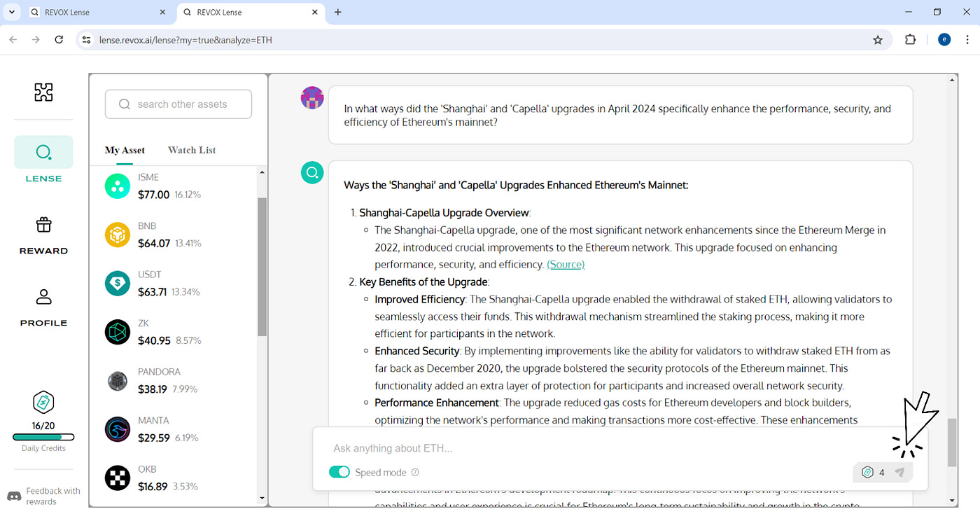
Task: Click the Daily Credits hexagon badge
Action: [43, 403]
